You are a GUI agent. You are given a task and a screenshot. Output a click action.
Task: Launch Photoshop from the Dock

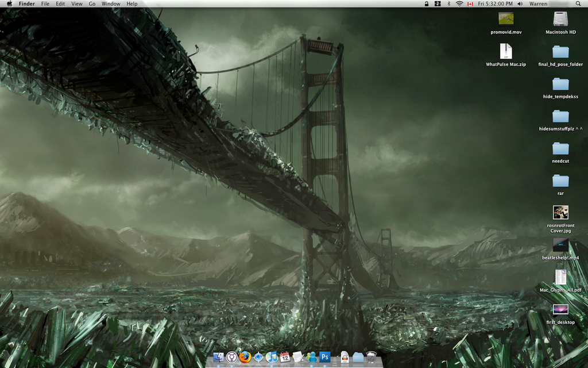325,356
